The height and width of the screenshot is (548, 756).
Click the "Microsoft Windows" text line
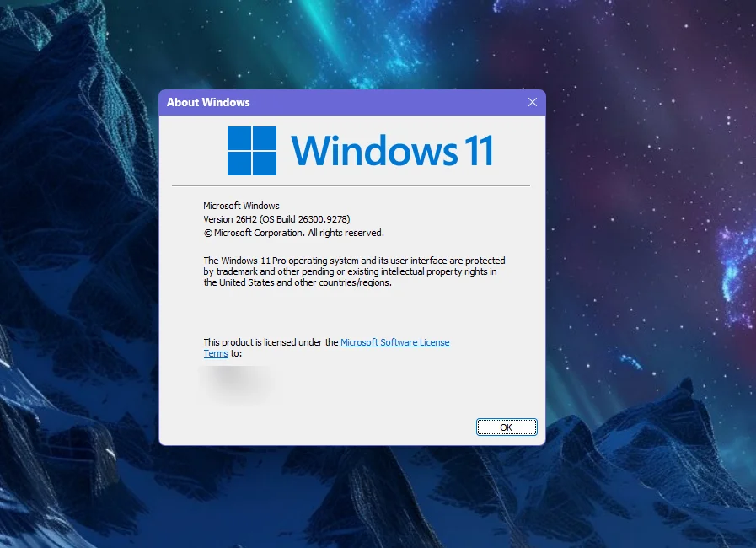click(x=241, y=206)
